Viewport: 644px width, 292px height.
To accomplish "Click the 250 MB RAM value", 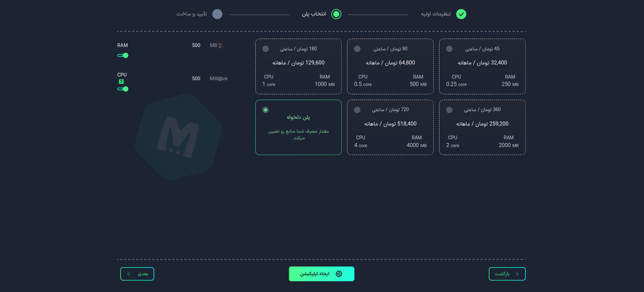I will 510,84.
